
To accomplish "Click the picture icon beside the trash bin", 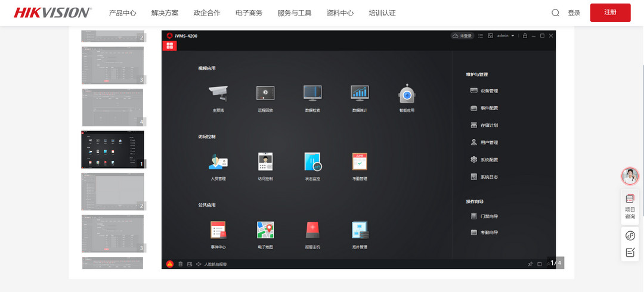I will (190, 264).
